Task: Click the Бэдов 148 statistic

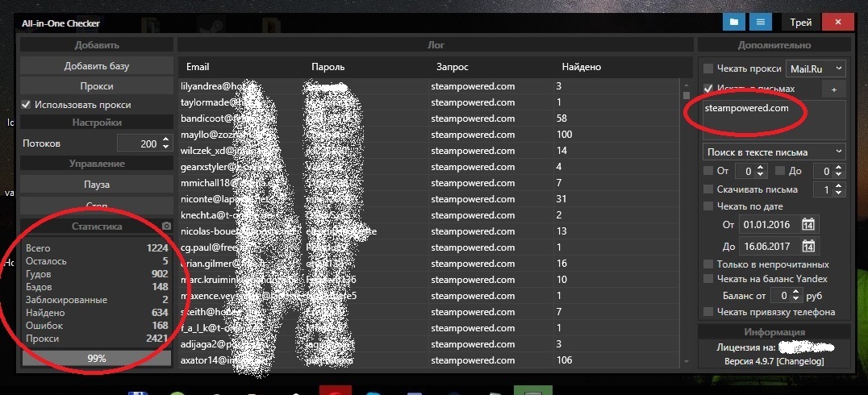Action: 97,287
